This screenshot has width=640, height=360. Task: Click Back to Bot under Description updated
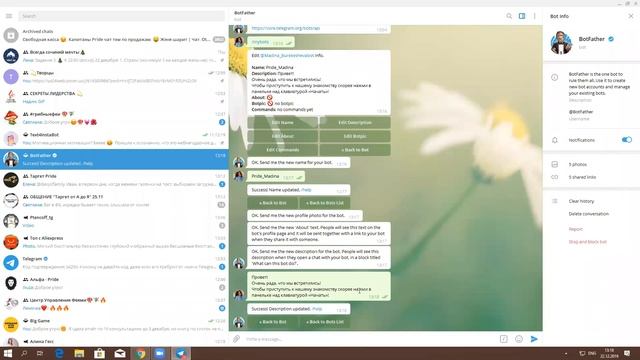pos(272,322)
